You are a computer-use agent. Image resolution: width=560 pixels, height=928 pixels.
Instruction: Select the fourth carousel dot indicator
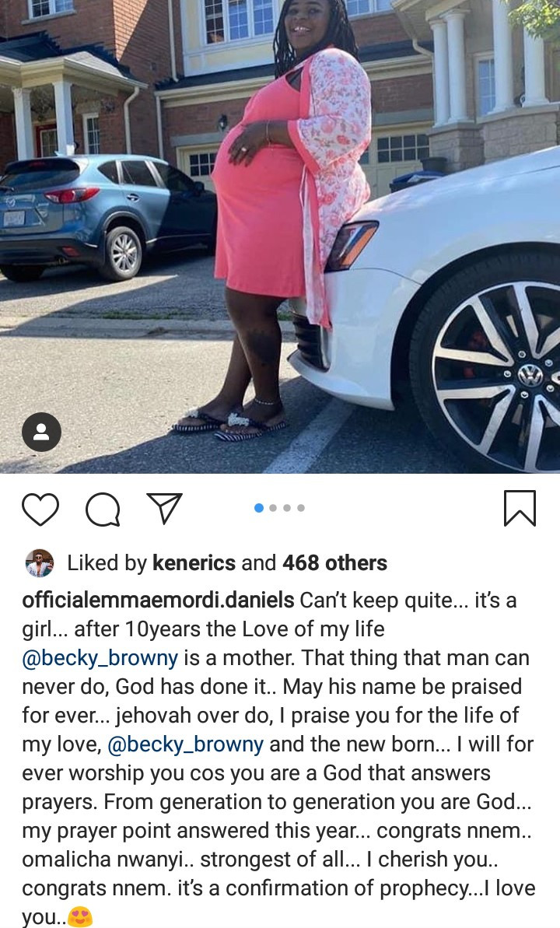pos(301,508)
